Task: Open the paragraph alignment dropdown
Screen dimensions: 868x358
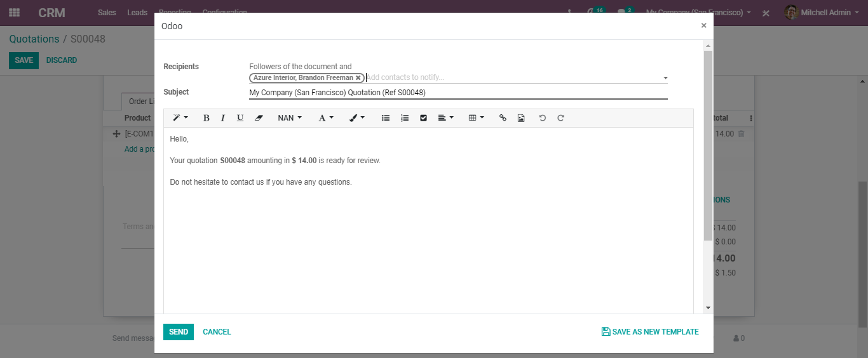Action: click(x=446, y=118)
